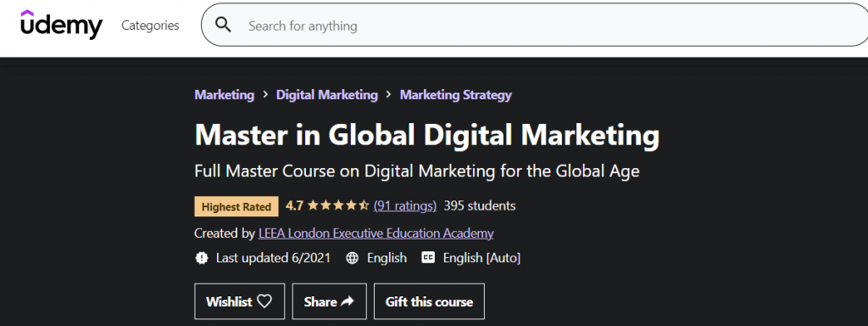This screenshot has height=326, width=868.
Task: Click the closed captions CC icon
Action: 428,258
